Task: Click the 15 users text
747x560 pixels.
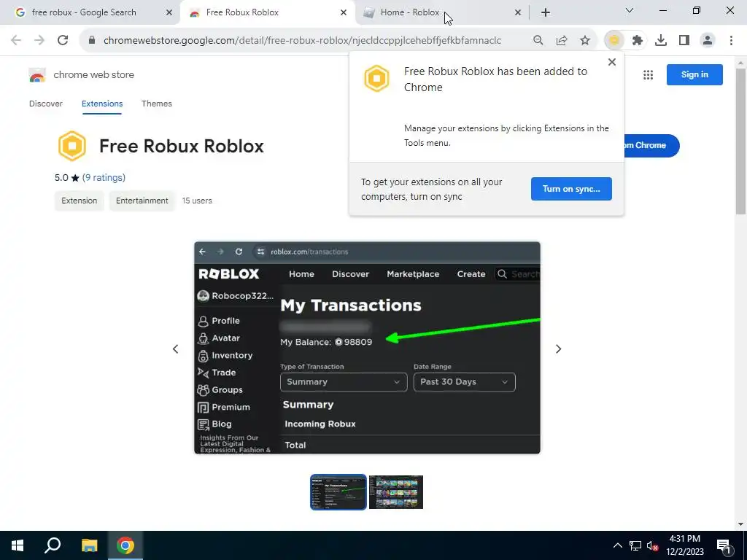Action: [x=197, y=201]
